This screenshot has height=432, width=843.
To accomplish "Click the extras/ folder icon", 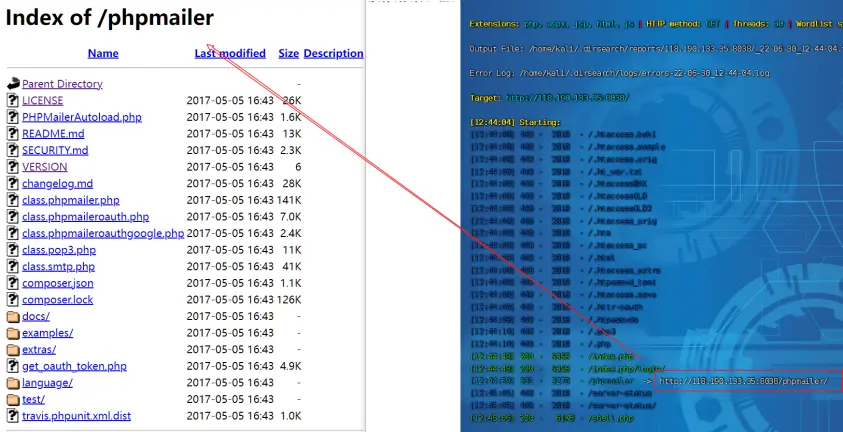I will click(x=13, y=350).
